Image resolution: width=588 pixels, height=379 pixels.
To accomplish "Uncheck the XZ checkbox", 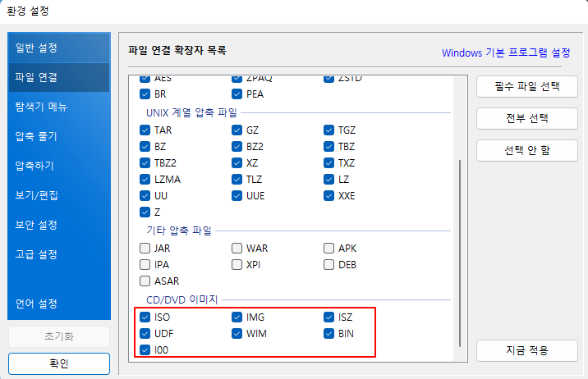I will coord(237,163).
